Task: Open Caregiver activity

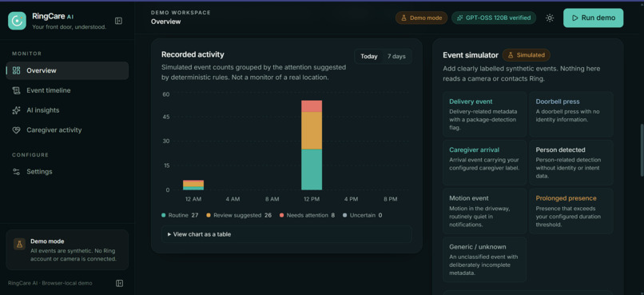Action: [x=67, y=130]
